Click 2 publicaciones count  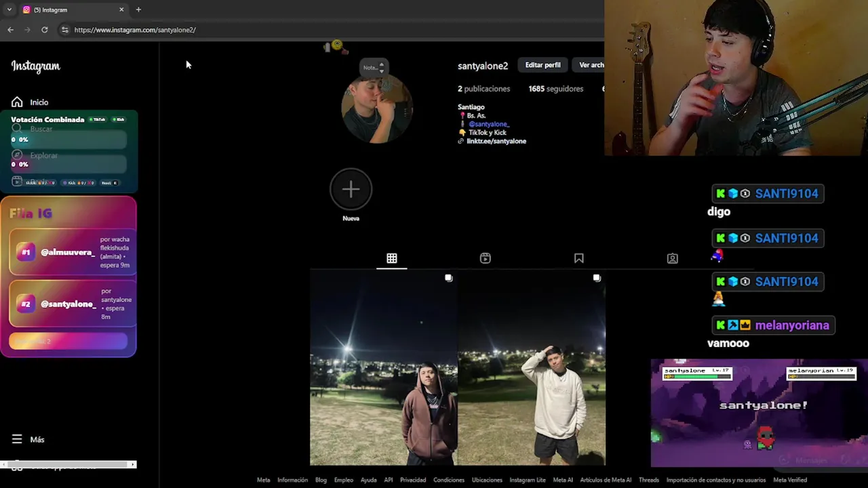[x=484, y=89]
